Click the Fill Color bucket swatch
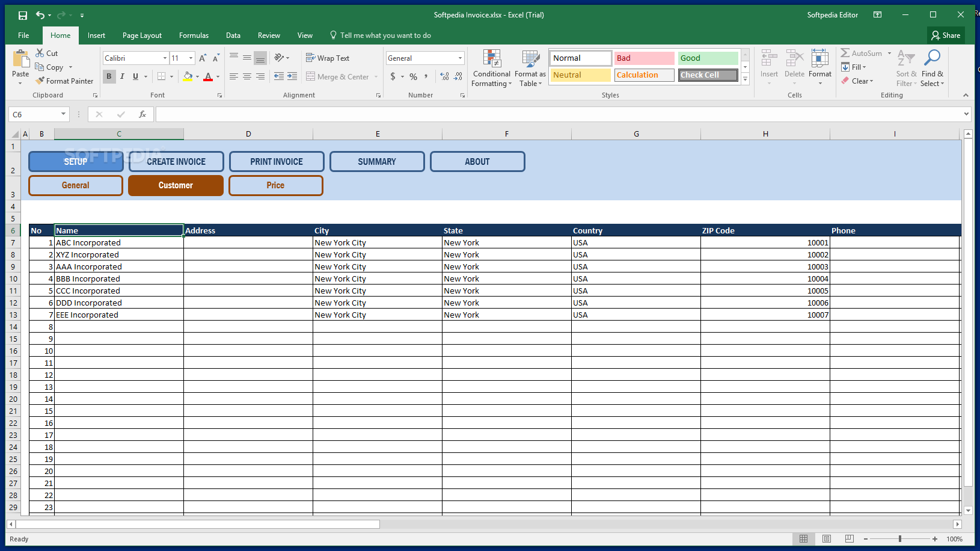Viewport: 980px width, 551px height. (188, 76)
